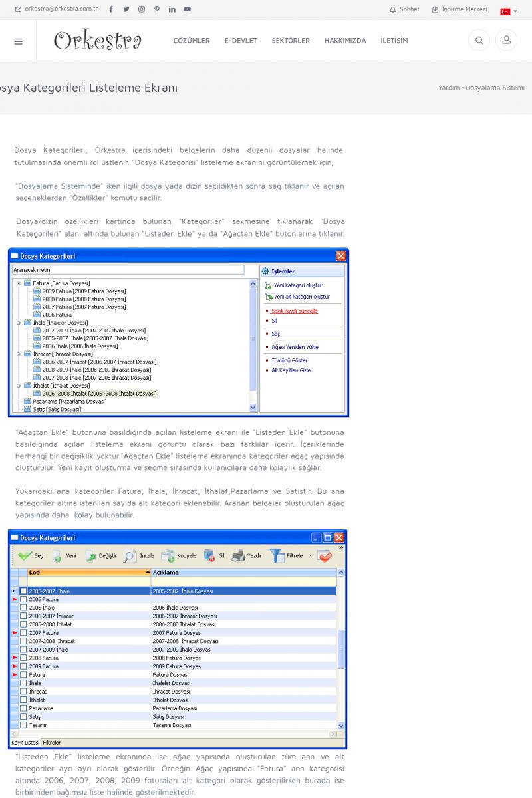Click the Yardım breadcrumb link

[449, 88]
